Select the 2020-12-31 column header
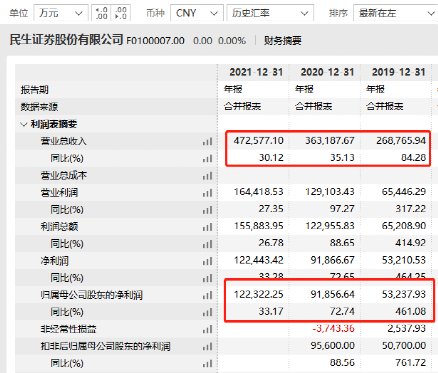The image size is (438, 373). pyautogui.click(x=327, y=72)
